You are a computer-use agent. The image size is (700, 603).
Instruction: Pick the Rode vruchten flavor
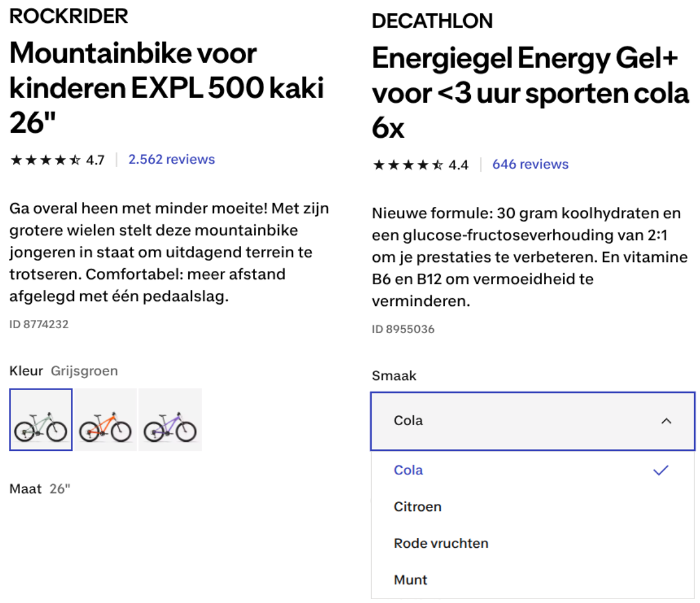[x=441, y=543]
